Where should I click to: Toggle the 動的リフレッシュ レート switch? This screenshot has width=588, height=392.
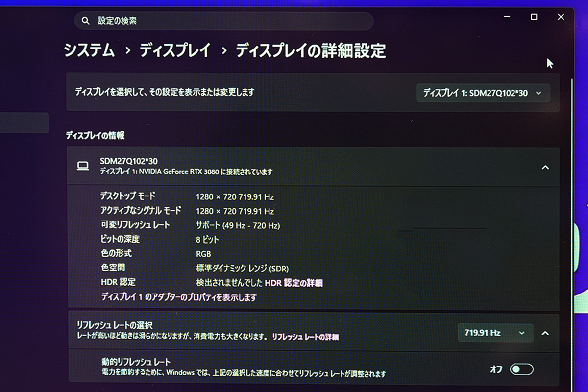[x=521, y=369]
